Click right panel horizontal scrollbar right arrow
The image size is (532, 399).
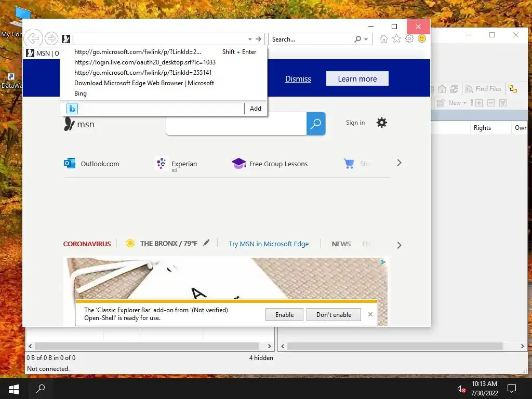(522, 347)
